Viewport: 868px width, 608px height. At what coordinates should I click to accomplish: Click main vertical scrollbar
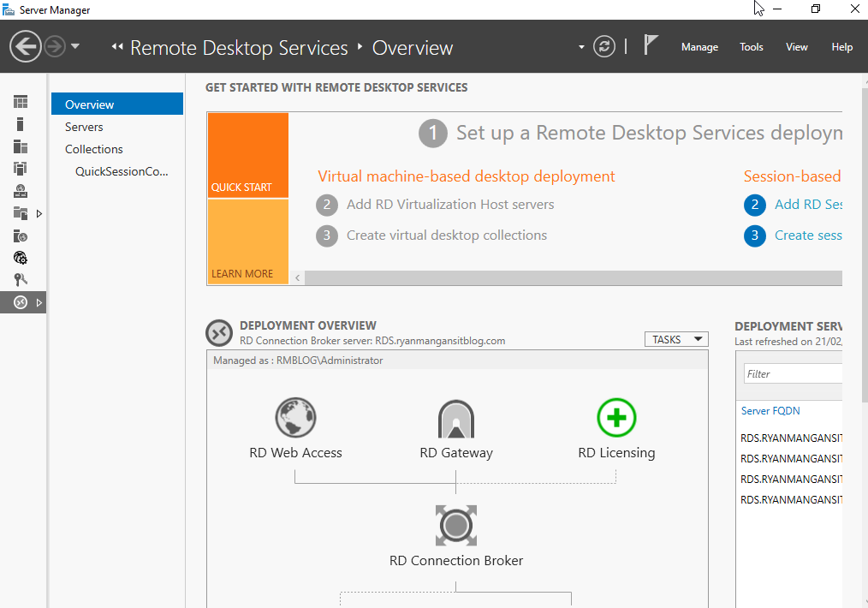click(865, 244)
